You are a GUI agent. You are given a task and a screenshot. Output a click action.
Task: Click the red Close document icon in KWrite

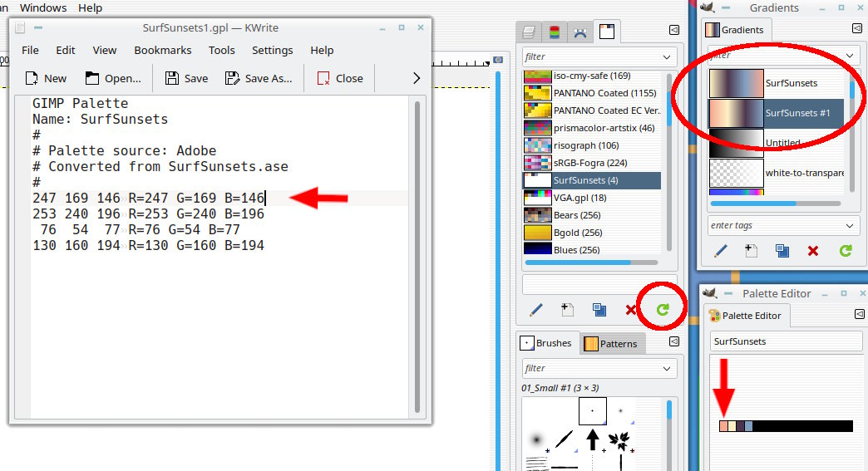pos(323,78)
